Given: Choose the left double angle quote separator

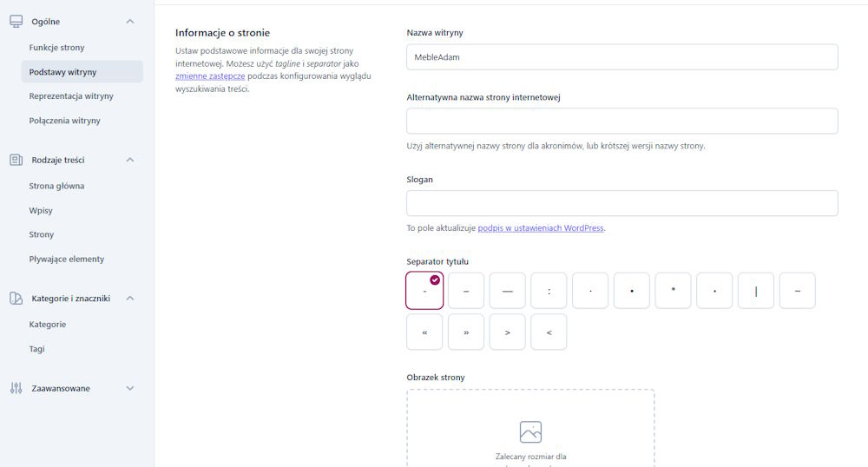Looking at the screenshot, I should (x=424, y=332).
